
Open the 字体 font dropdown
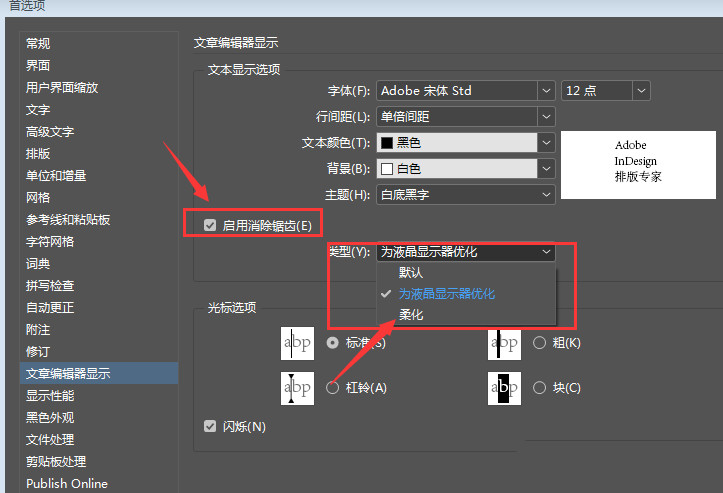pyautogui.click(x=465, y=90)
